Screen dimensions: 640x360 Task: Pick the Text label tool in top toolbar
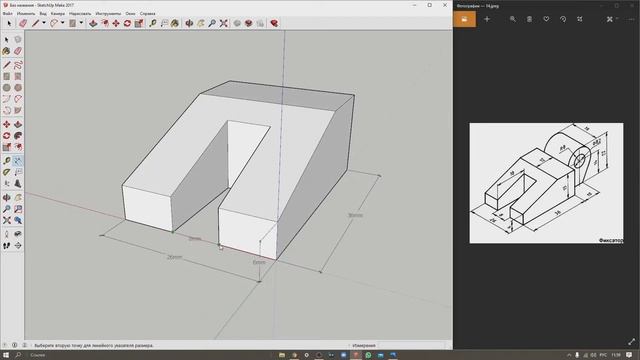pyautogui.click(x=164, y=23)
